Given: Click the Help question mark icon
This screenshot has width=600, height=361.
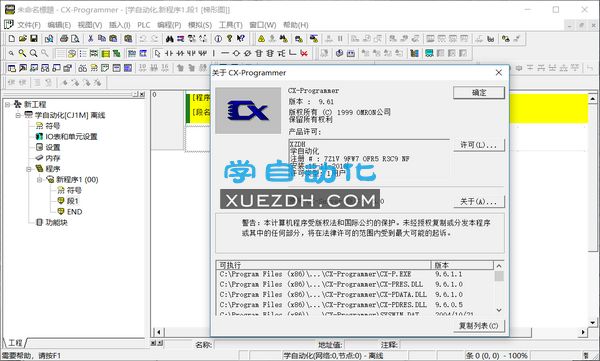Looking at the screenshot, I should (x=229, y=39).
